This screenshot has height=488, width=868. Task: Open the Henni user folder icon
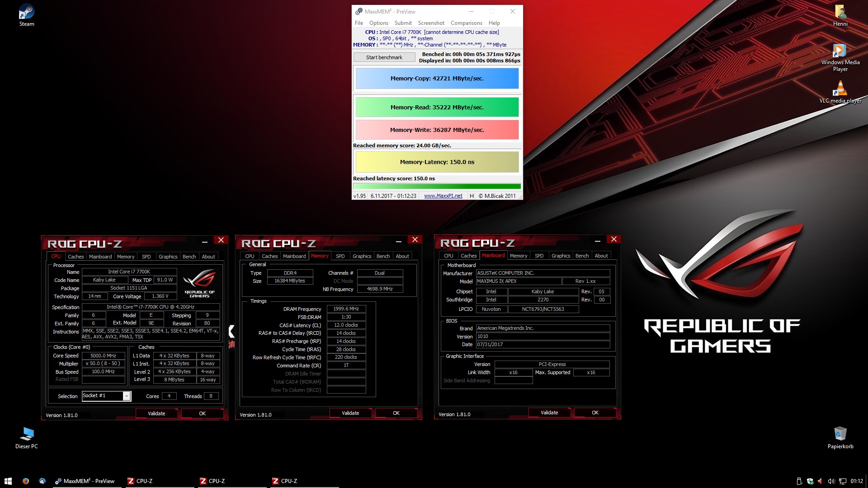[x=840, y=15]
